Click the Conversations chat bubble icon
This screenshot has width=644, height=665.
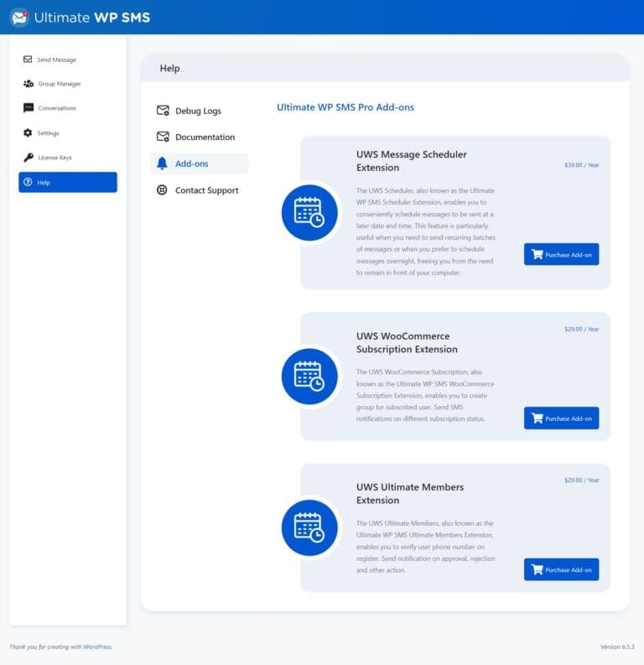tap(29, 107)
